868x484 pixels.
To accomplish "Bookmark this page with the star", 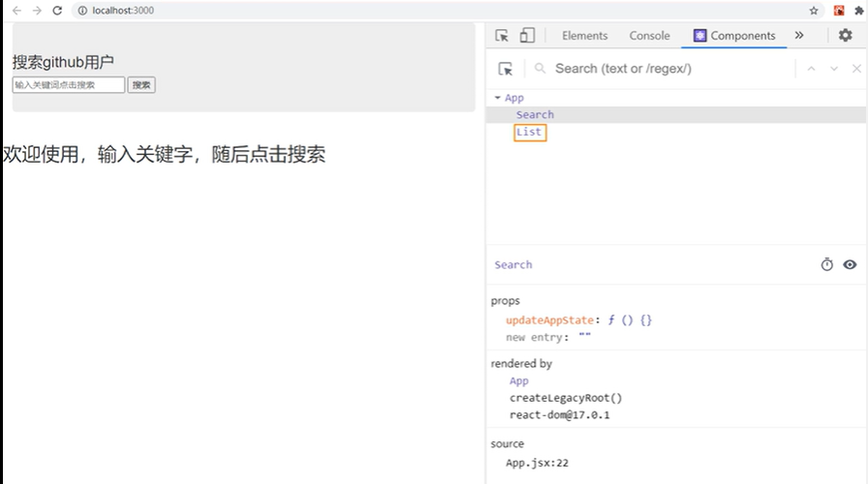I will tap(813, 11).
